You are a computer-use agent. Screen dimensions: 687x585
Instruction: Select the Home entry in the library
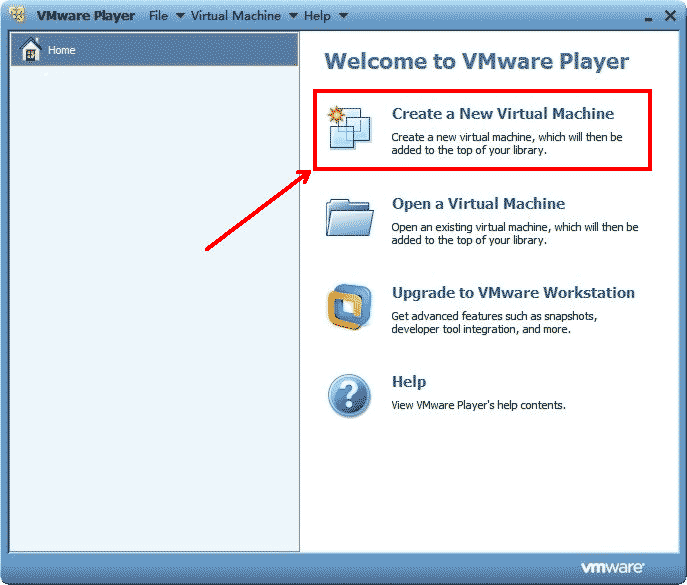click(154, 50)
